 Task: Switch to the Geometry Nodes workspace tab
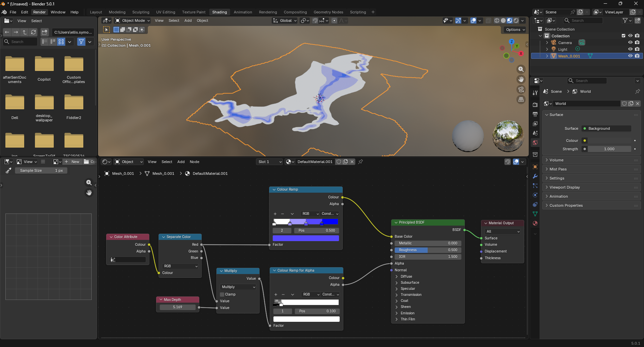point(328,12)
